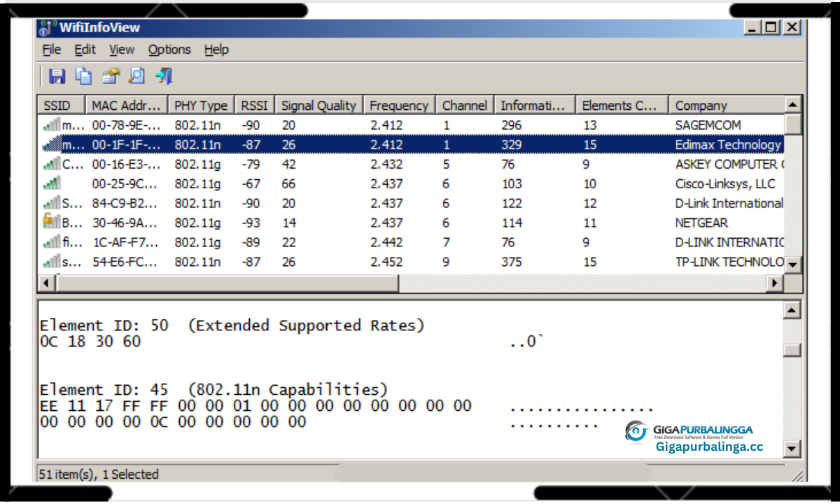
Task: Click the information size value 375
Action: pyautogui.click(x=512, y=262)
